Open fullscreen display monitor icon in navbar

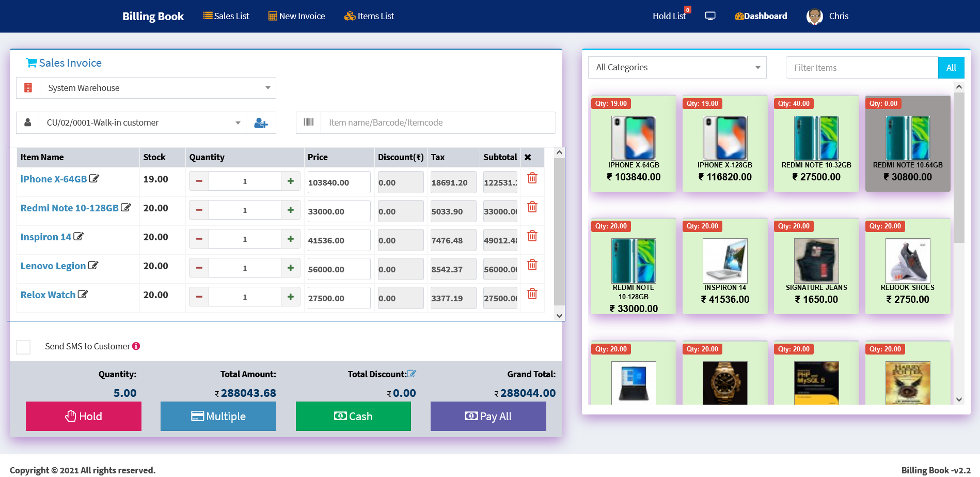click(710, 16)
